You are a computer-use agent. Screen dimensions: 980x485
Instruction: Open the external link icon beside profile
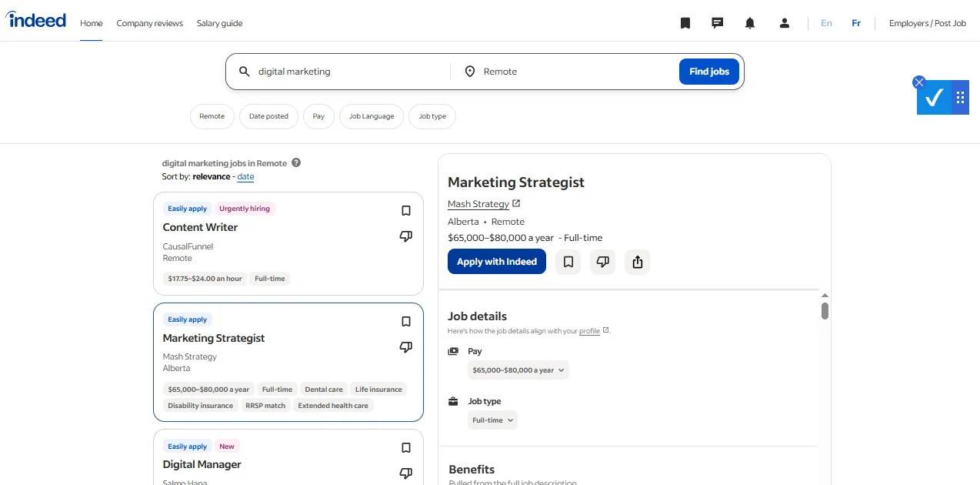(606, 330)
